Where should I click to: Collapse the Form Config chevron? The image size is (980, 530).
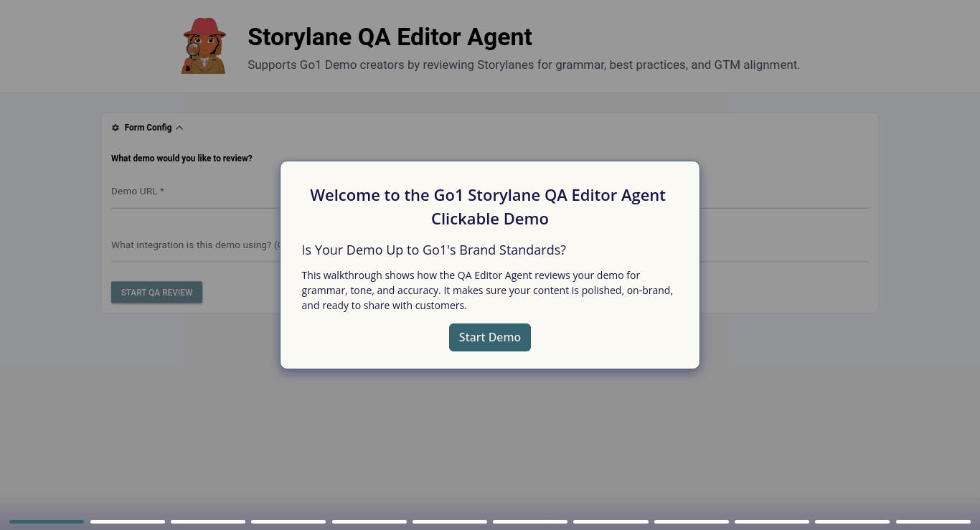(179, 128)
